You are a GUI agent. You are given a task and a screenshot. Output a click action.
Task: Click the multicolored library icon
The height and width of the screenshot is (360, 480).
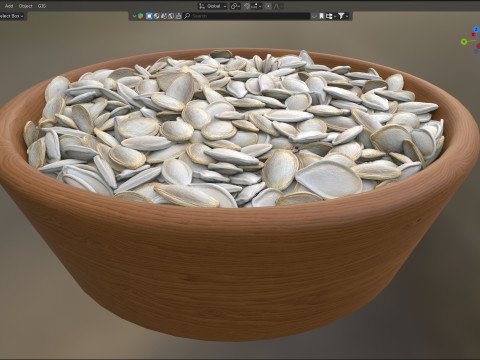coord(141,16)
